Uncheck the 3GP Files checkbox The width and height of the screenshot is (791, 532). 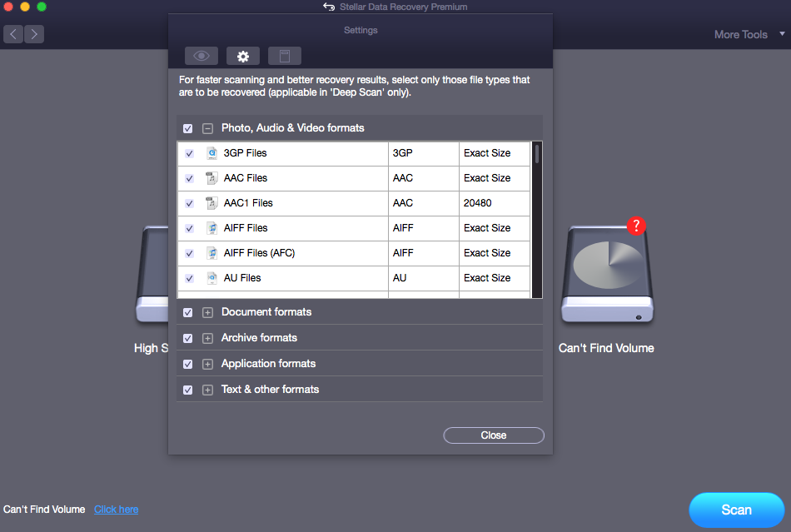[x=189, y=153]
